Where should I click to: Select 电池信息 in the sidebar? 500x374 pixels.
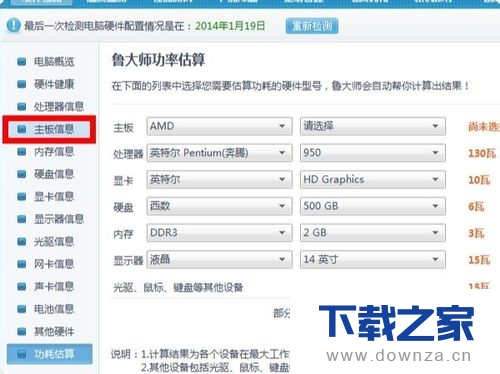54,309
